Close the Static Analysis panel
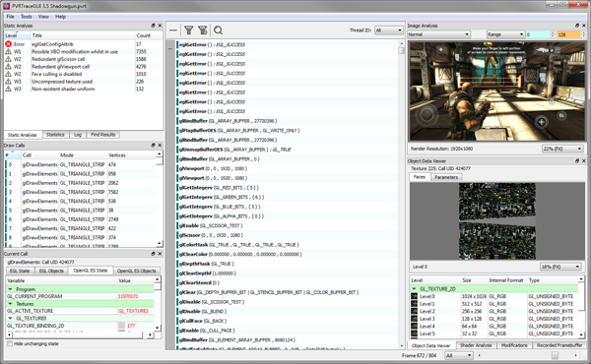This screenshot has height=364, width=591. [x=160, y=26]
